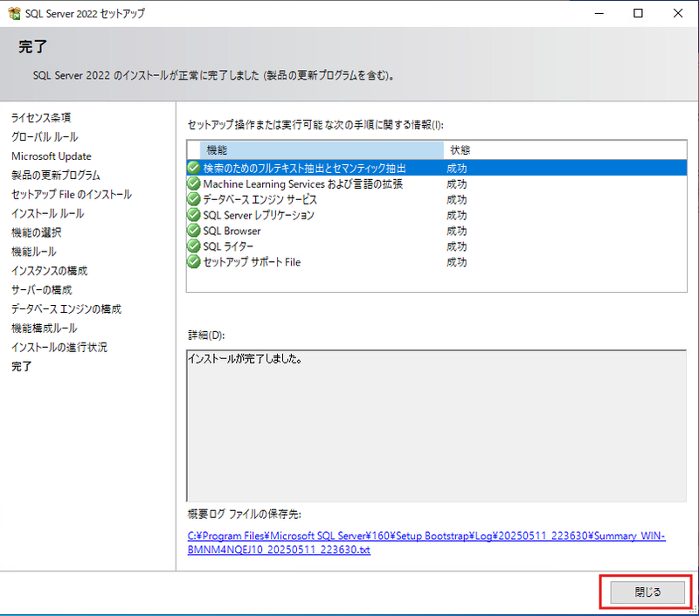
Task: Click the 製品の更新プログラム step
Action: tap(56, 175)
